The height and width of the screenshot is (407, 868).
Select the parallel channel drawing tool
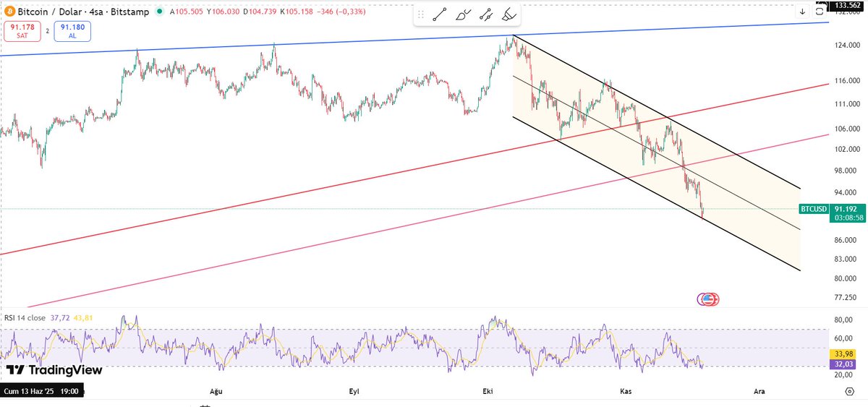pos(487,14)
